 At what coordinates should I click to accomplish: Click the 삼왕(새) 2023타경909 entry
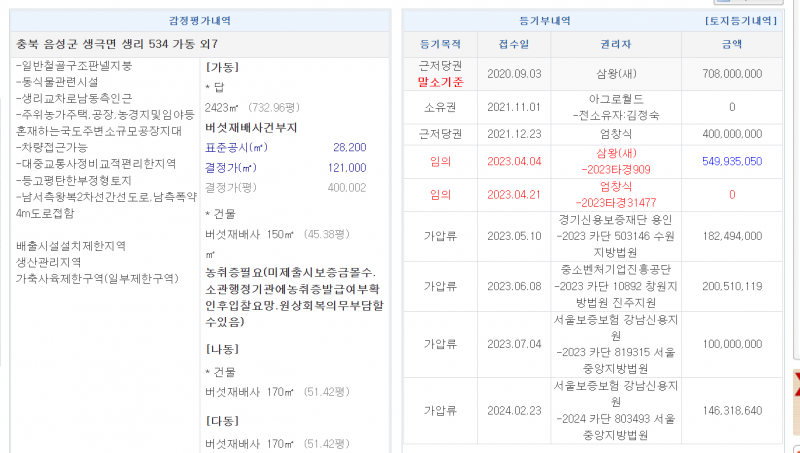point(615,161)
